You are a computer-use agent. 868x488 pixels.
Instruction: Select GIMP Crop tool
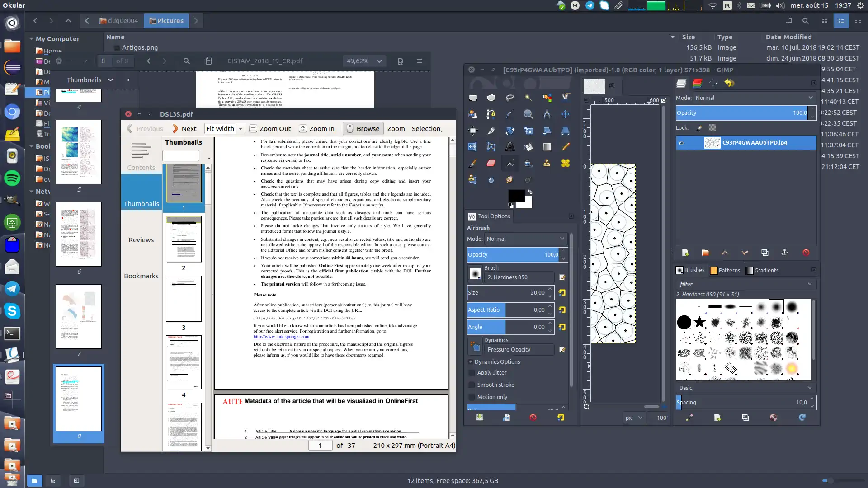491,131
